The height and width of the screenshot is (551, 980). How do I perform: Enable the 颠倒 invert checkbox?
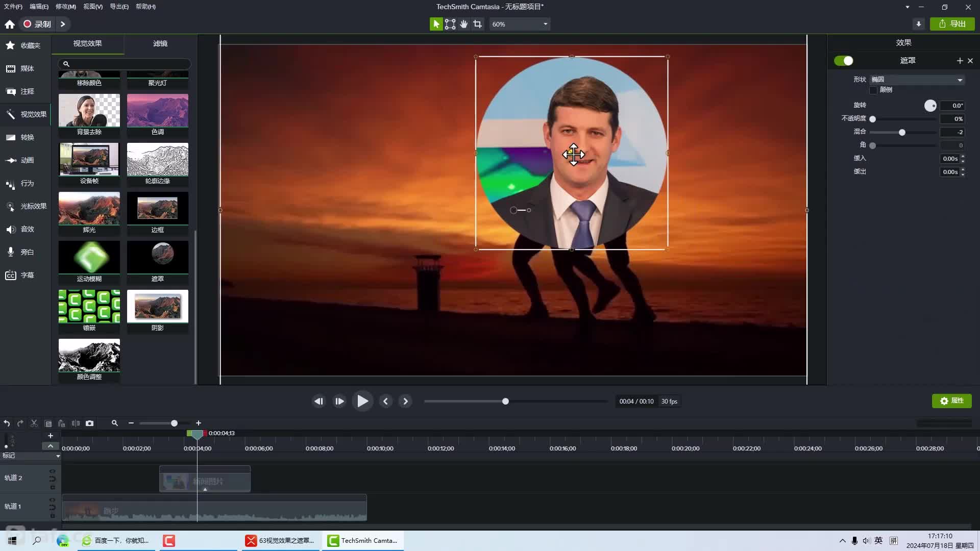(x=873, y=90)
